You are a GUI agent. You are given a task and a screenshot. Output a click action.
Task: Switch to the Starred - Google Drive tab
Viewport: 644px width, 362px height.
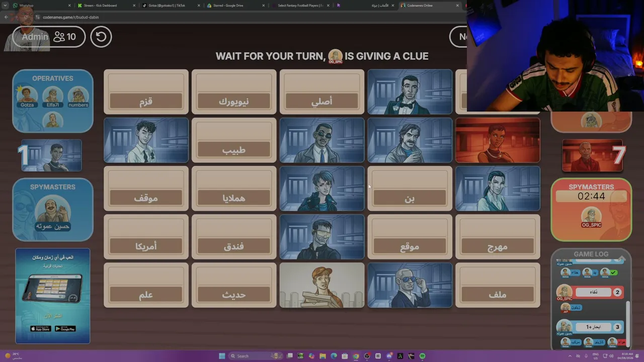point(236,6)
